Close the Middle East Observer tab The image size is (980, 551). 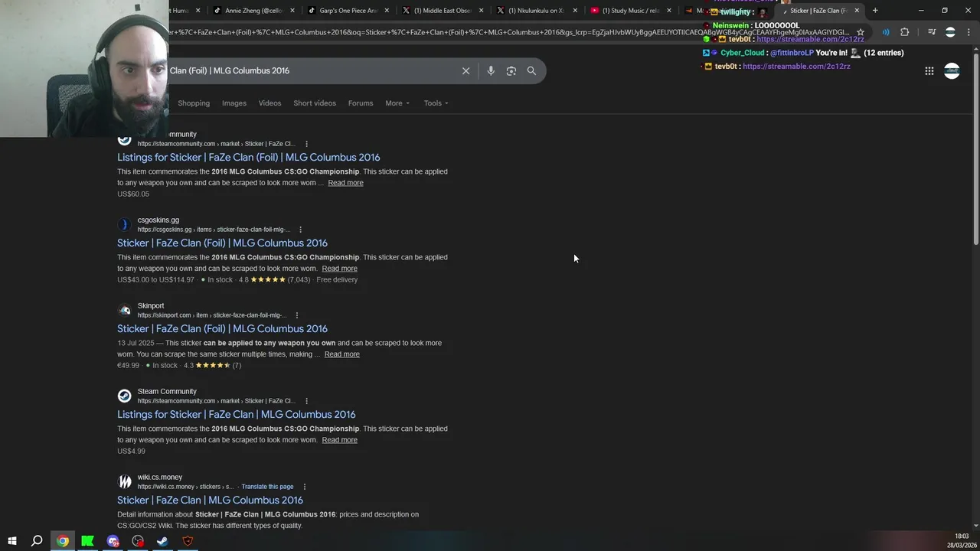(480, 11)
